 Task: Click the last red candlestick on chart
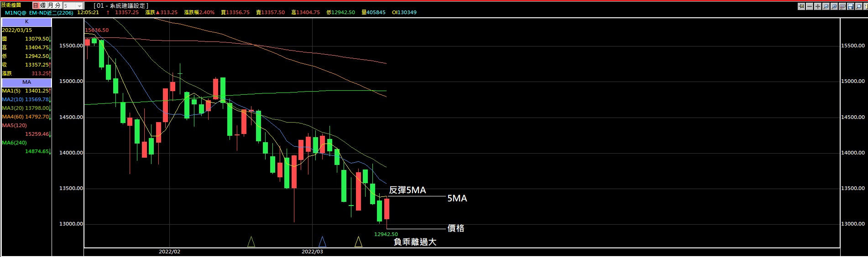(387, 209)
